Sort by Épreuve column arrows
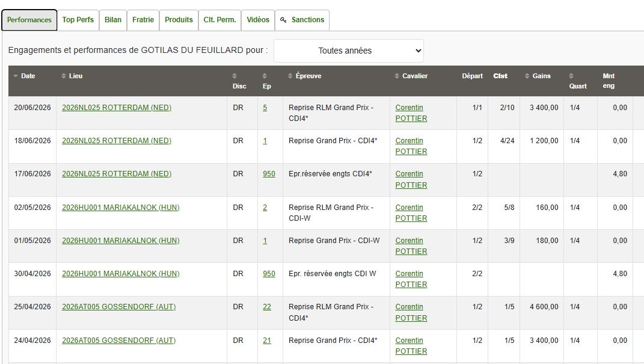The height and width of the screenshot is (364, 644). (290, 76)
